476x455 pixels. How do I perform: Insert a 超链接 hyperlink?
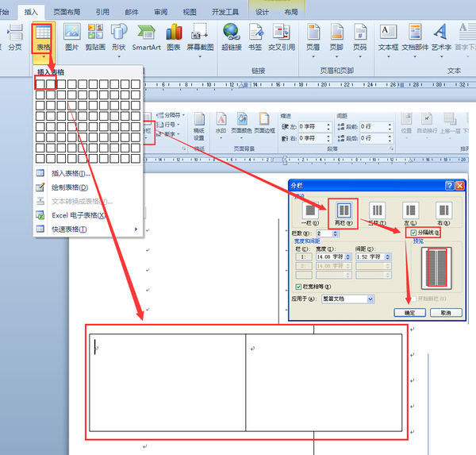232,37
